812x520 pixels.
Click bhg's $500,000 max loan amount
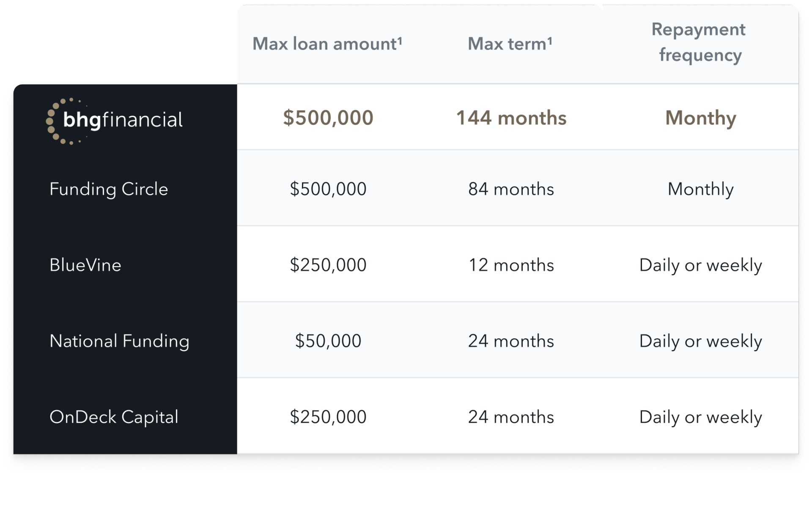[328, 118]
